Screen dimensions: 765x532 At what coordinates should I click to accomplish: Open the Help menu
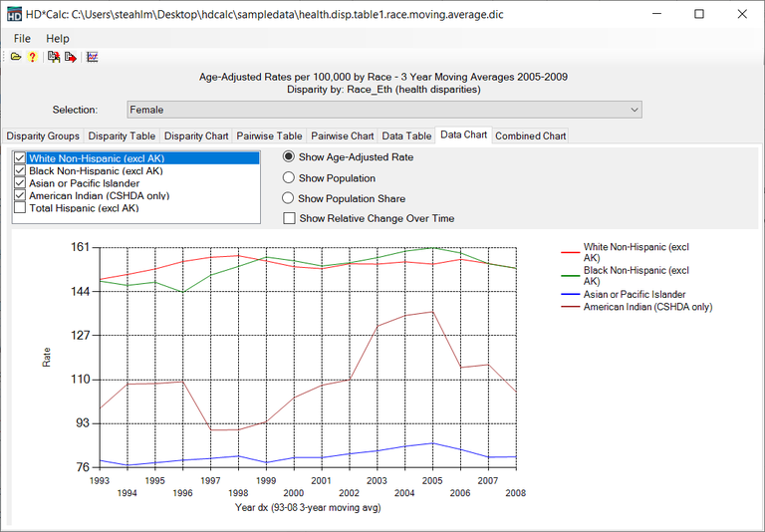[58, 38]
